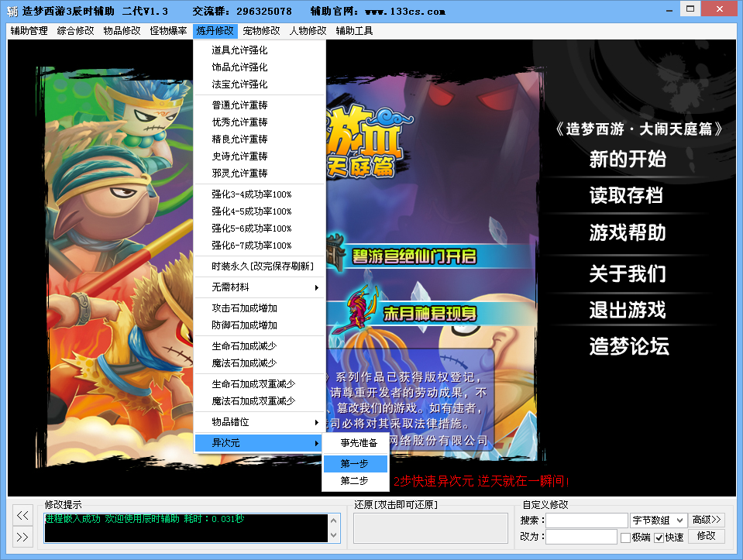Open the 辅助工具 menu
Screen dimensions: 743x560
click(354, 31)
